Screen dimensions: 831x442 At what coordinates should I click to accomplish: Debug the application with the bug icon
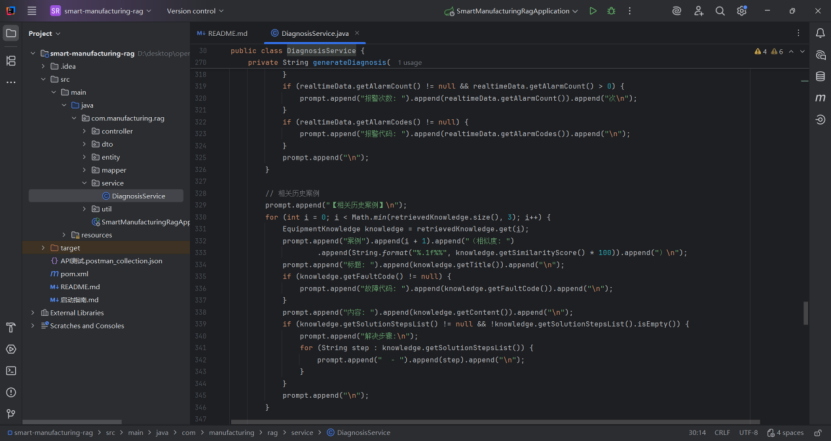611,11
